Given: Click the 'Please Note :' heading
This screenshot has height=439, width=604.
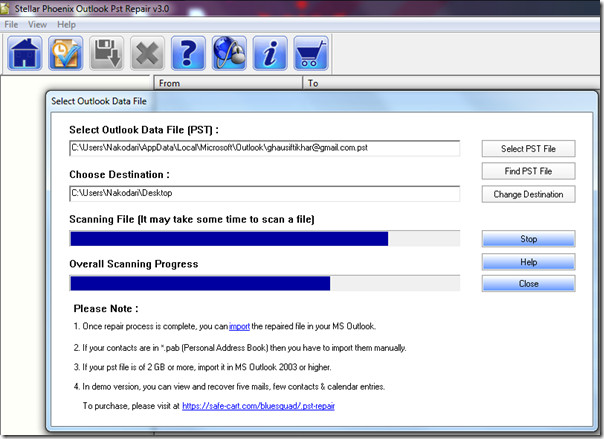Looking at the screenshot, I should point(106,308).
